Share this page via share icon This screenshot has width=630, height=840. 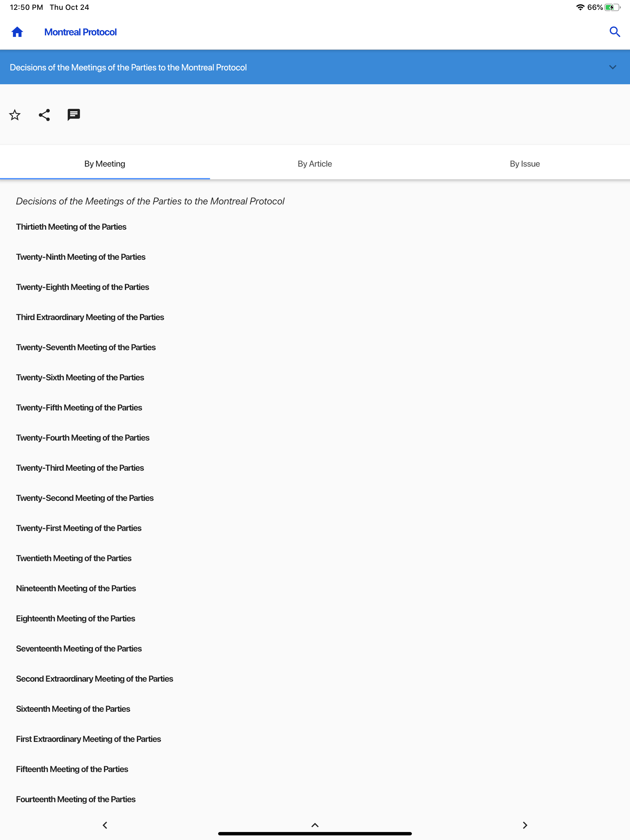click(44, 115)
